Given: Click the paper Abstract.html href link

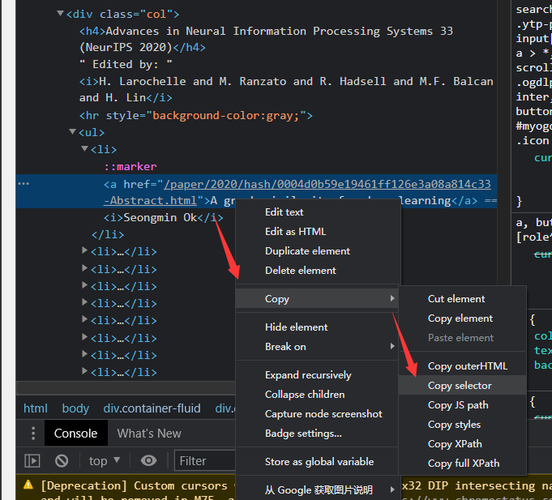Looking at the screenshot, I should pos(297,192).
